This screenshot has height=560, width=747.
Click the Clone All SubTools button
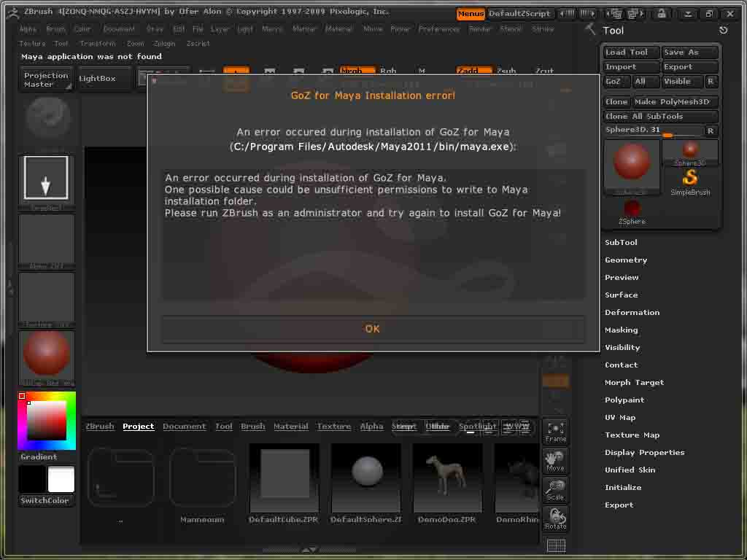[x=661, y=116]
